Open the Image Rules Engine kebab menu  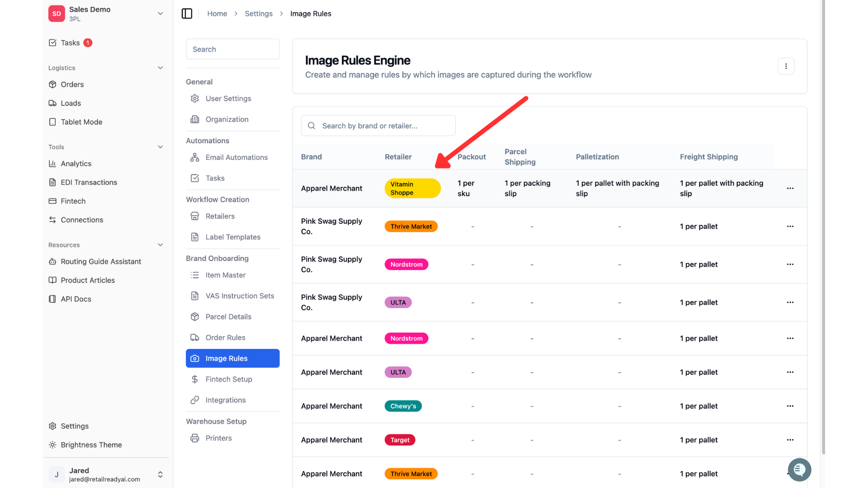coord(786,66)
